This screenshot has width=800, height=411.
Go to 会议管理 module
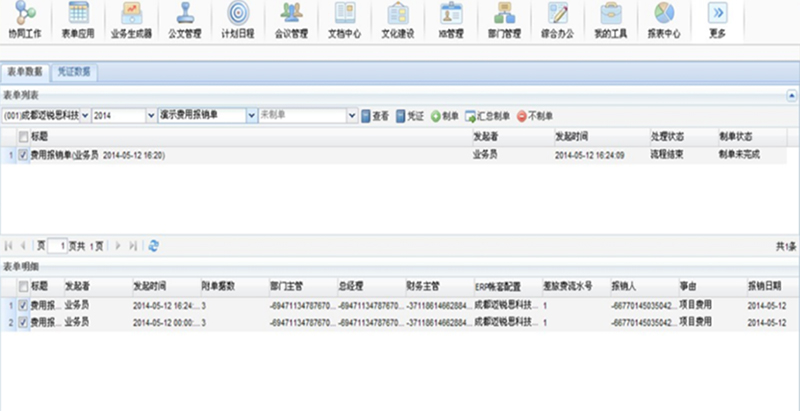point(291,20)
